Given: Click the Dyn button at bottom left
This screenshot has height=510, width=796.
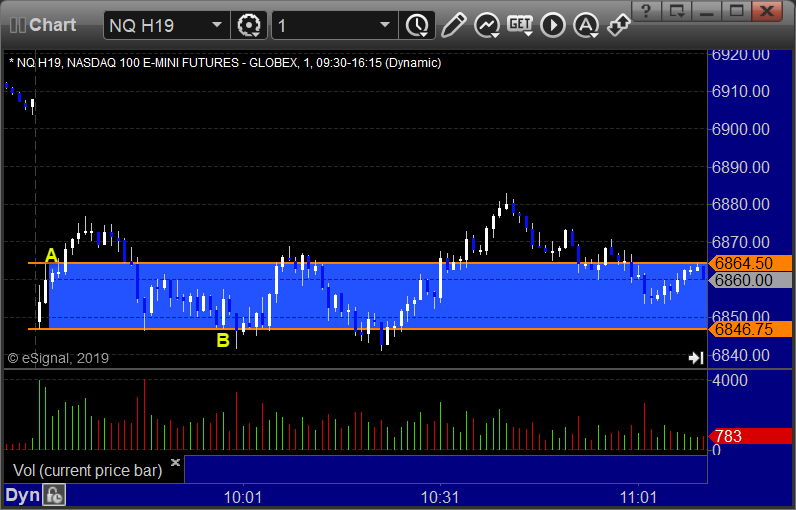Looking at the screenshot, I should tap(22, 495).
